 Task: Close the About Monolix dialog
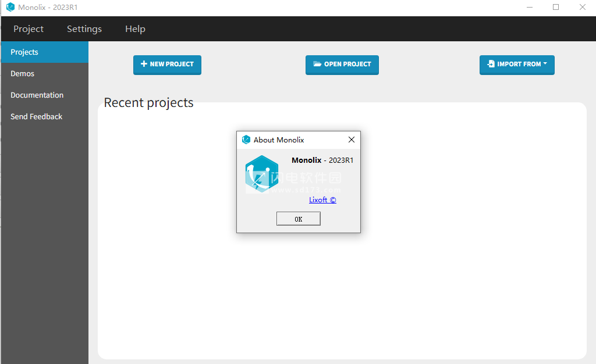coord(352,140)
